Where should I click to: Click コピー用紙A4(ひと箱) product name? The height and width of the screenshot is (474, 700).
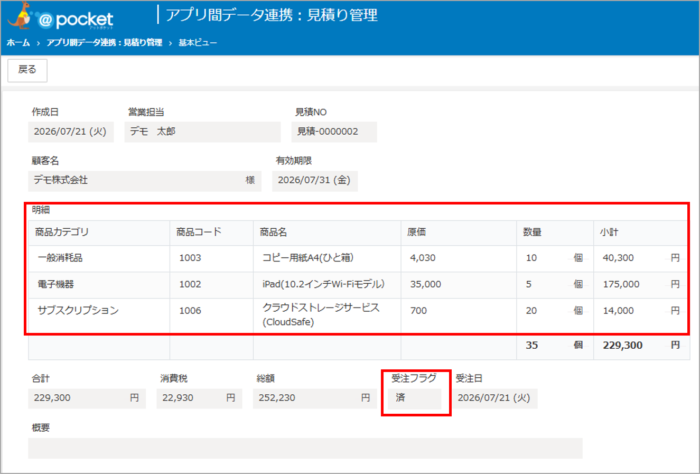308,258
